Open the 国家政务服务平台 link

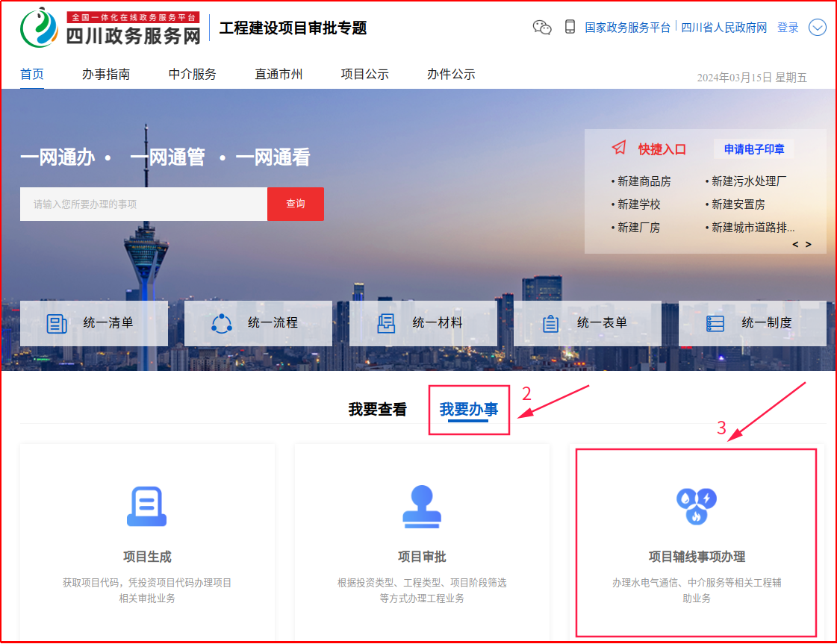(627, 28)
